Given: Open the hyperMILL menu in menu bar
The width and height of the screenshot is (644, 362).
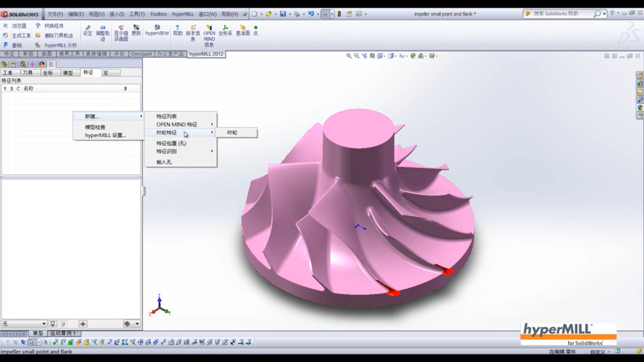Looking at the screenshot, I should (x=183, y=14).
